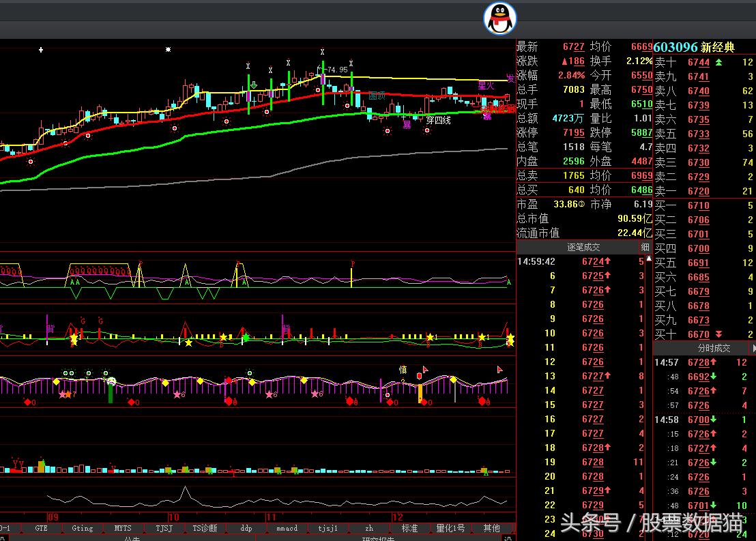Viewport: 756px width, 541px height.
Task: Click the 外盘 value 4487
Action: point(642,161)
